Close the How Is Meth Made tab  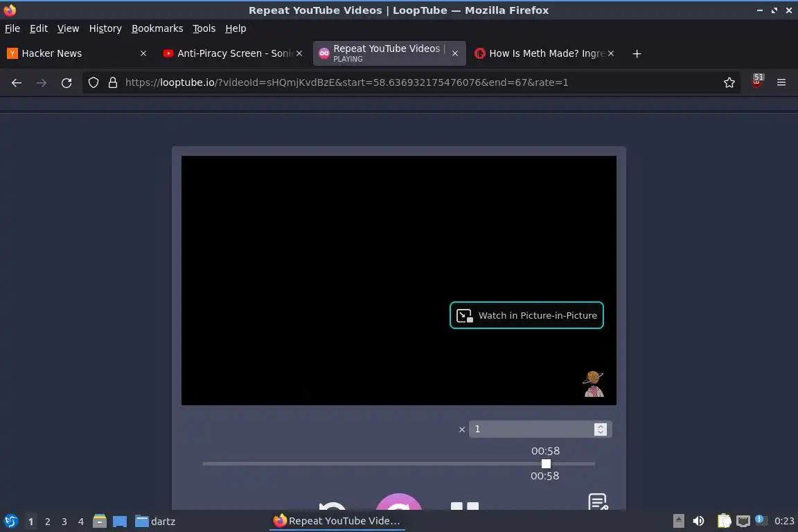[x=611, y=53]
